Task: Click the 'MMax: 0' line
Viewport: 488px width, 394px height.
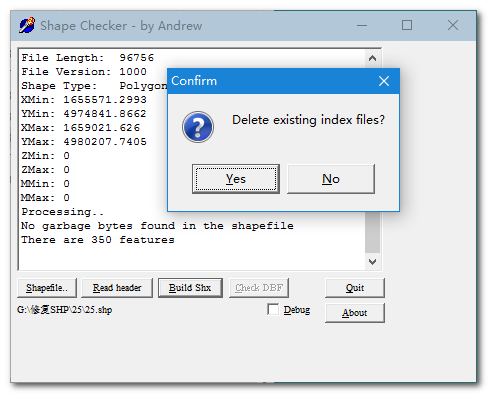Action: pos(45,198)
